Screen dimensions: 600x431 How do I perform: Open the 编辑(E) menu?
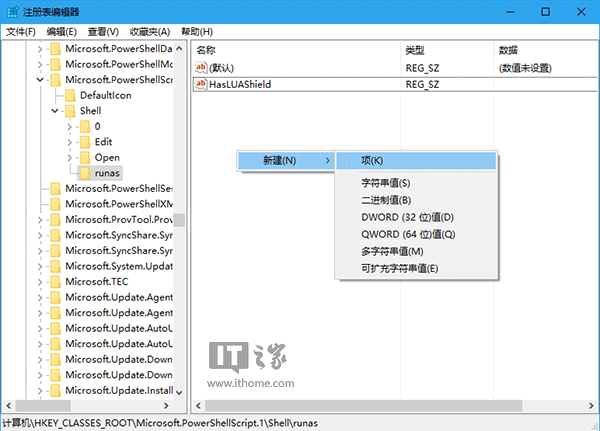pos(62,32)
